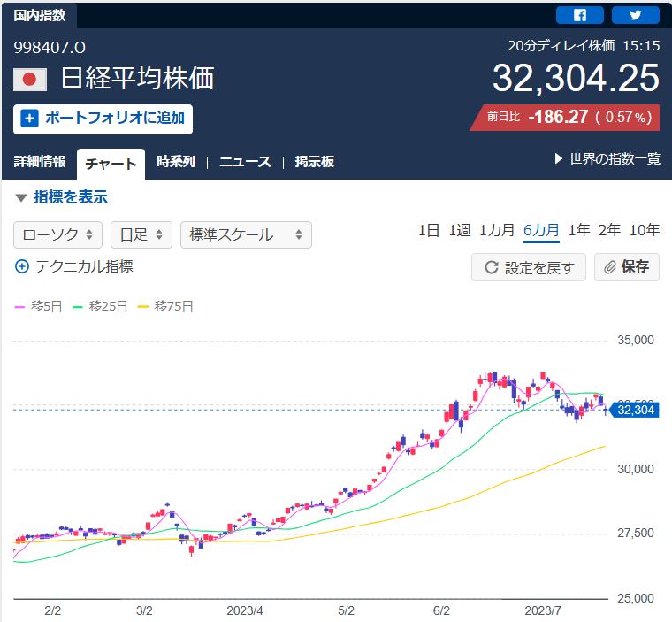Click the 35,000 price axis label
This screenshot has width=672, height=622.
click(x=636, y=341)
